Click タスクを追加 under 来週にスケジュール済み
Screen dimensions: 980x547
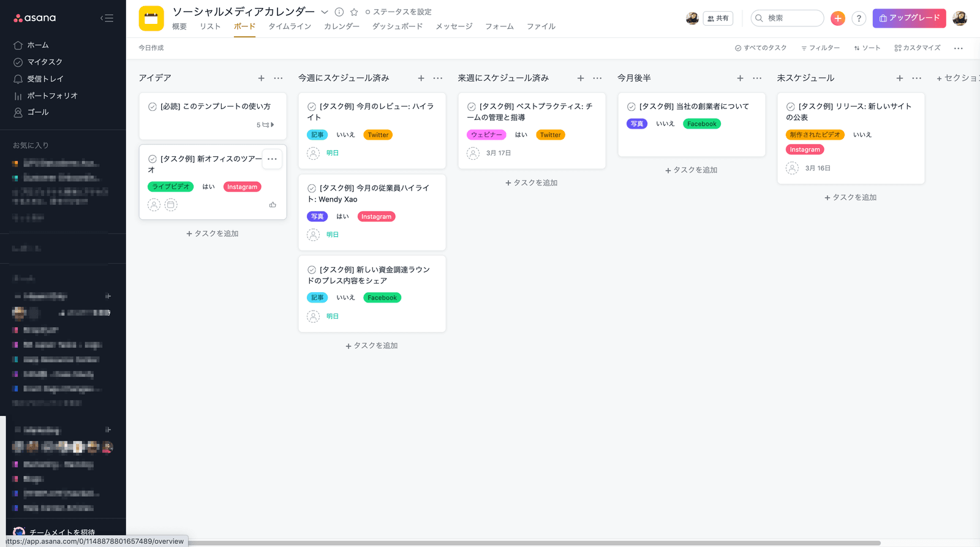tap(532, 183)
